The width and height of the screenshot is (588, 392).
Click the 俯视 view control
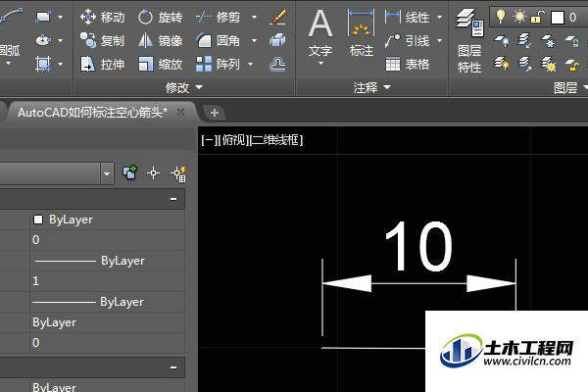pos(232,140)
